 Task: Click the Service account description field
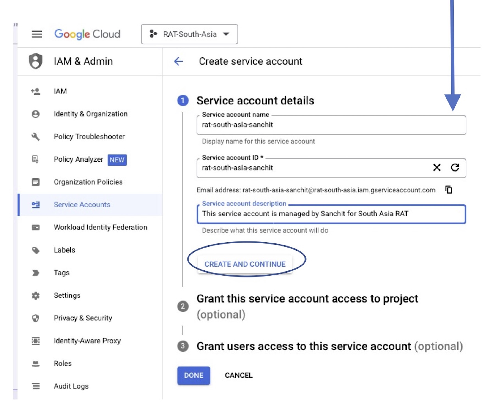331,214
